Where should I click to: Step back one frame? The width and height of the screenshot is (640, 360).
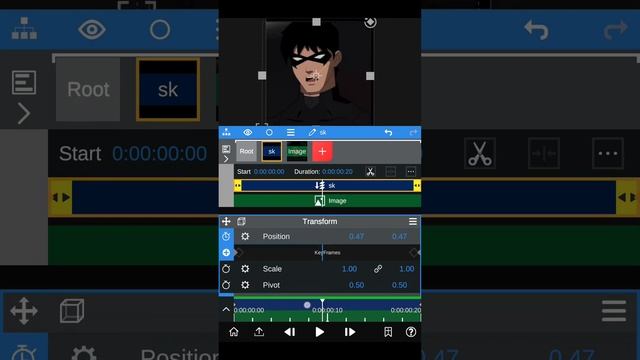point(290,332)
